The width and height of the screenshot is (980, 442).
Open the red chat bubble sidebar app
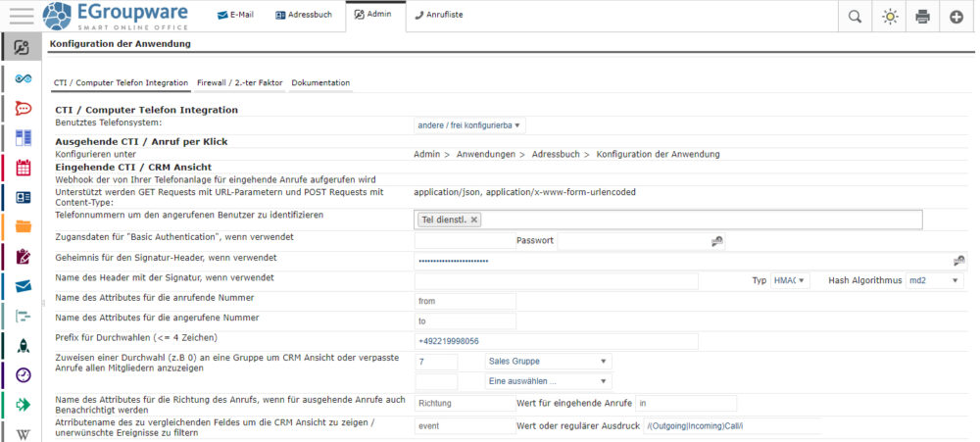23,108
